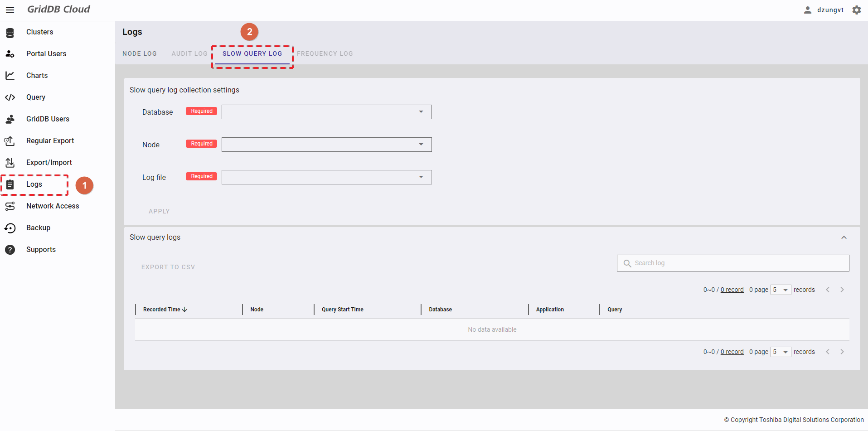Open GridDB Users in the sidebar
Screen dimensions: 868x431
click(x=48, y=119)
